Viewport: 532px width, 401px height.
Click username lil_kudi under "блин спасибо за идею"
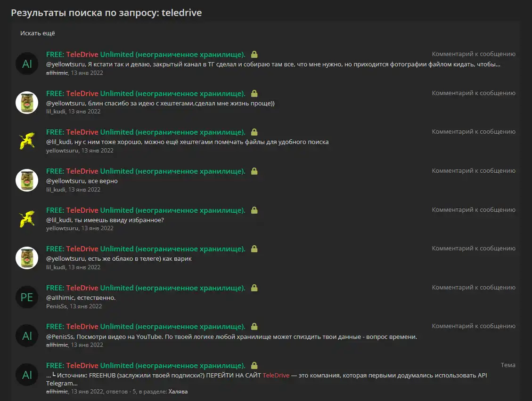tap(56, 111)
